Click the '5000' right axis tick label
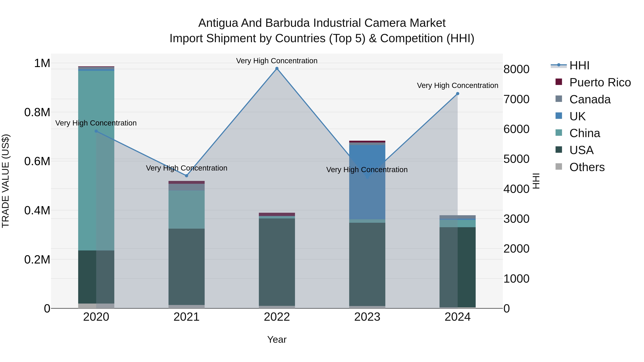This screenshot has height=362, width=644. coord(516,159)
